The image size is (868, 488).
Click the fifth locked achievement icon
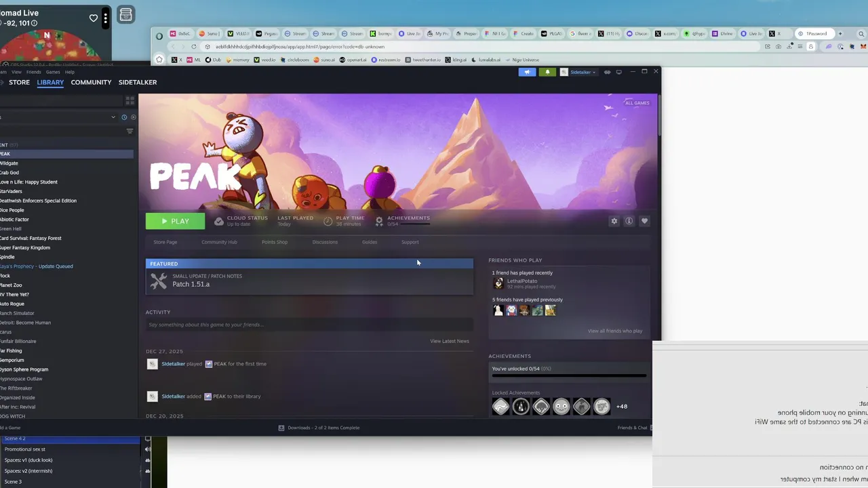click(x=581, y=406)
